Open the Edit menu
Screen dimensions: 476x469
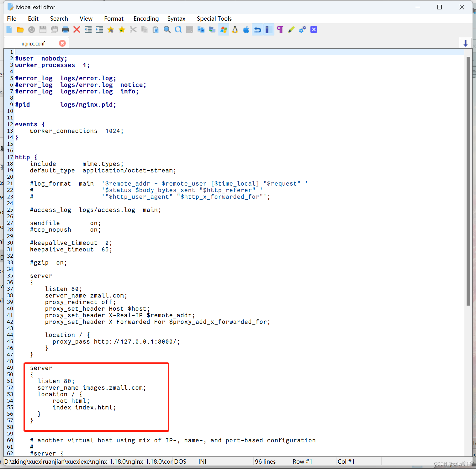(x=33, y=19)
